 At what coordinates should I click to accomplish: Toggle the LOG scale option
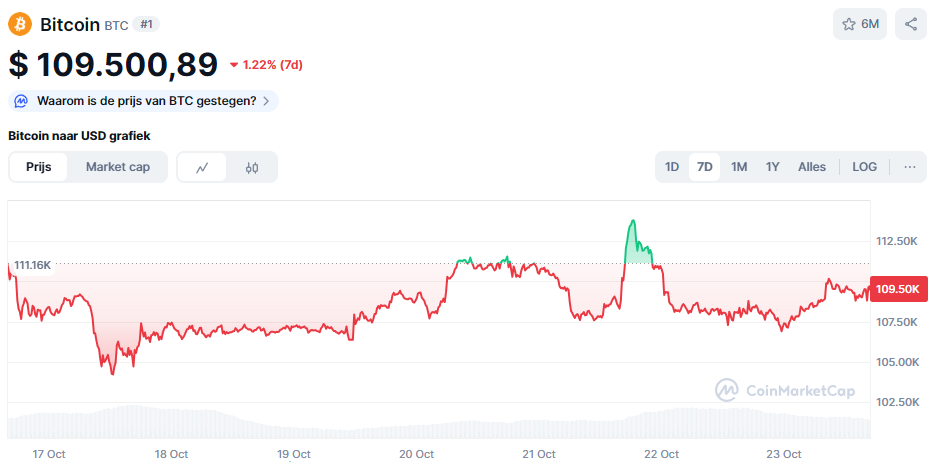click(864, 167)
